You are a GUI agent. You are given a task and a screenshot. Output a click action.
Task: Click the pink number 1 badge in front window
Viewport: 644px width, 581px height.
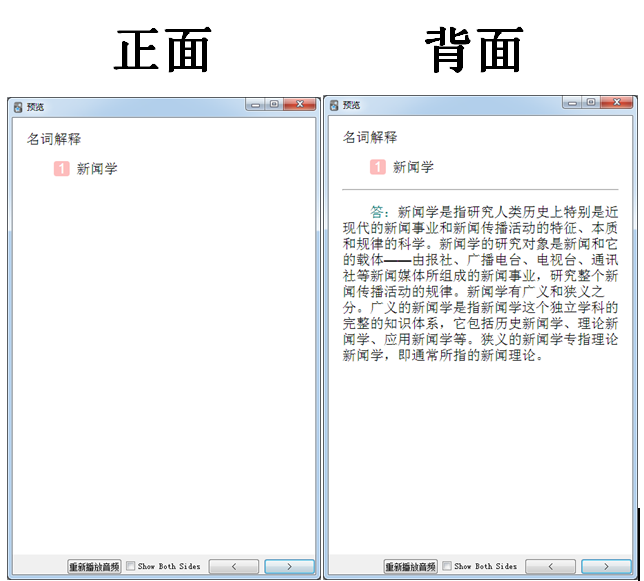[x=62, y=168]
